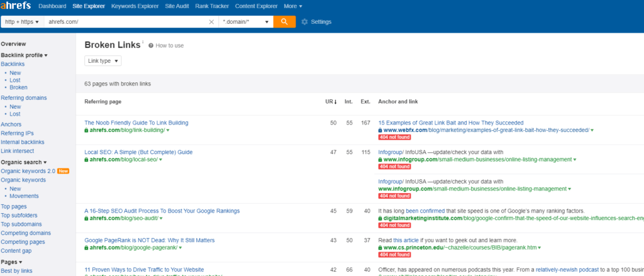644x276 pixels.
Task: Click the orange search button
Action: pyautogui.click(x=284, y=22)
